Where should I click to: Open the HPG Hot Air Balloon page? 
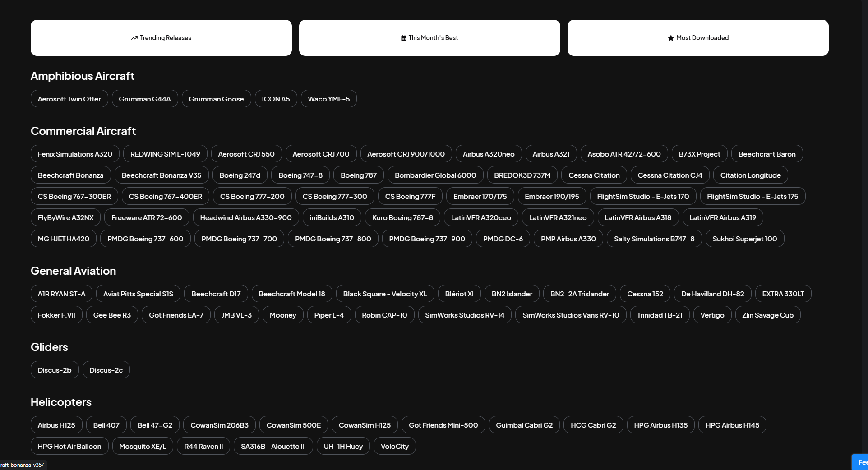pos(69,446)
